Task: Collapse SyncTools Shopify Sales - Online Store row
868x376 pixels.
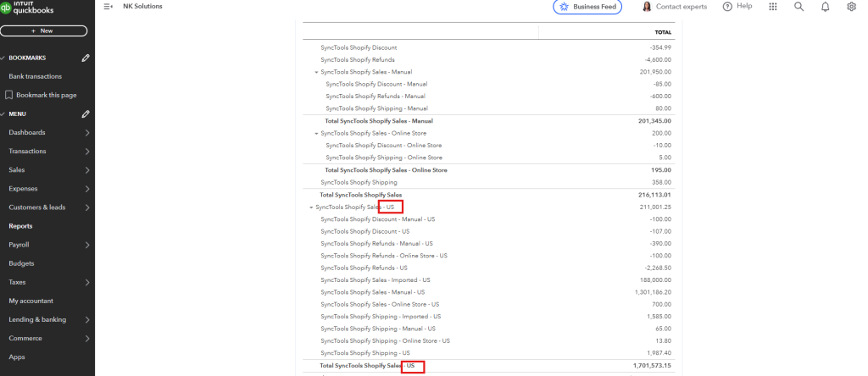Action: [x=317, y=133]
